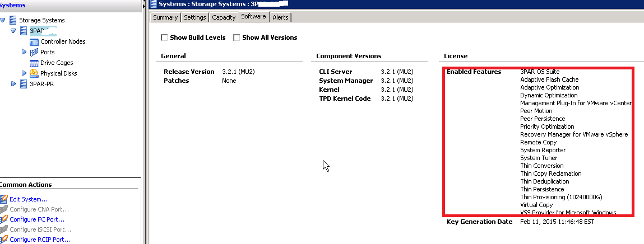
Task: Click the TPD Kernel Code version value
Action: (397, 99)
